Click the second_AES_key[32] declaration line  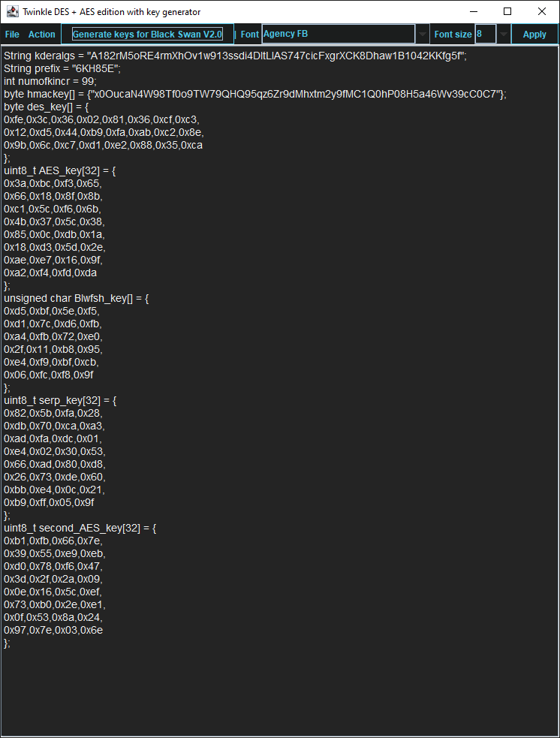click(x=80, y=529)
